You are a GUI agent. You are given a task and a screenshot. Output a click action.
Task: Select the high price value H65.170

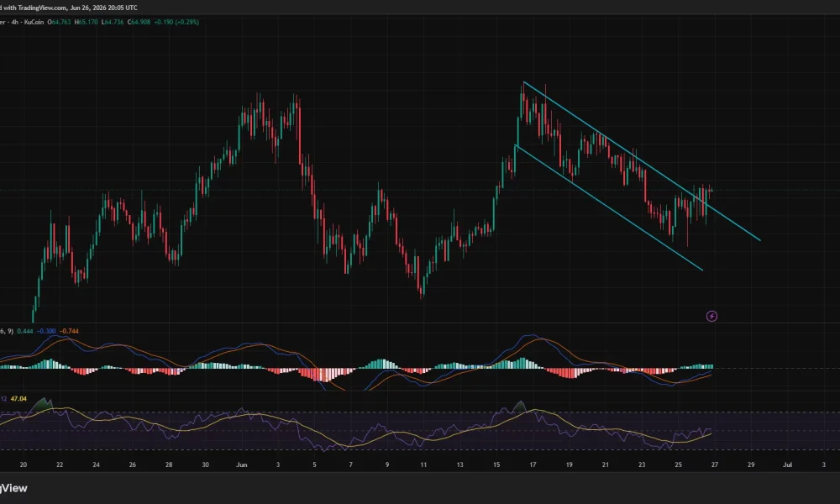(86, 22)
